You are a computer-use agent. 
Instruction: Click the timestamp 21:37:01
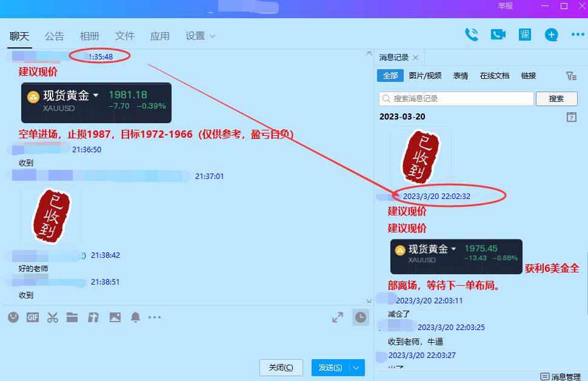click(209, 177)
